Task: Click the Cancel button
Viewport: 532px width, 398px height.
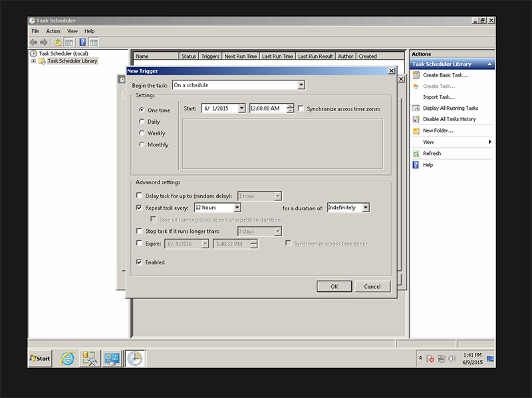Action: tap(372, 286)
